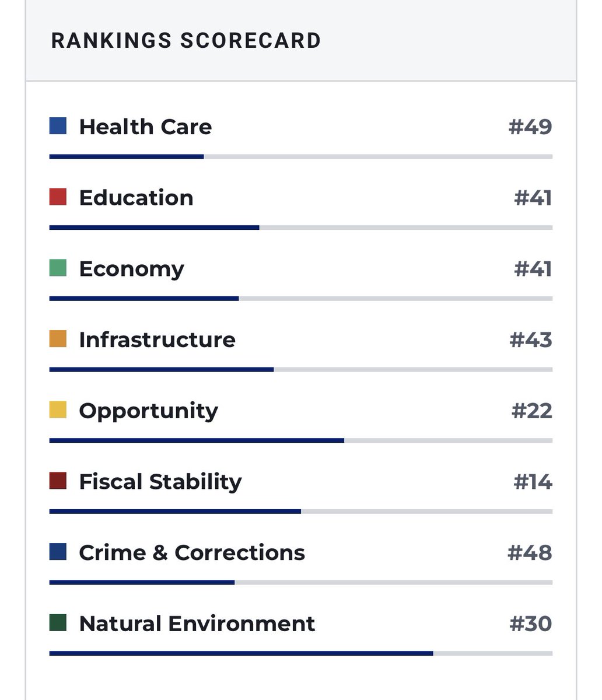
Task: Click the dark green Natural Environment square
Action: tap(58, 623)
